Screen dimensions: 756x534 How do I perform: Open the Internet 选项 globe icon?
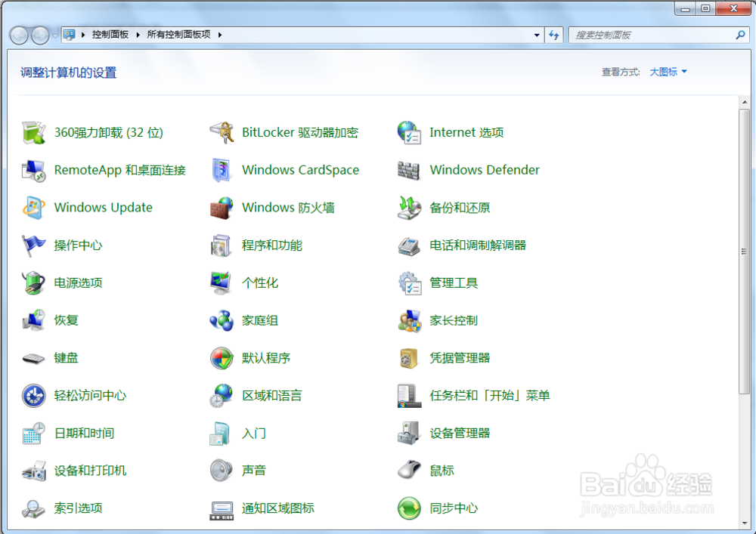point(409,132)
